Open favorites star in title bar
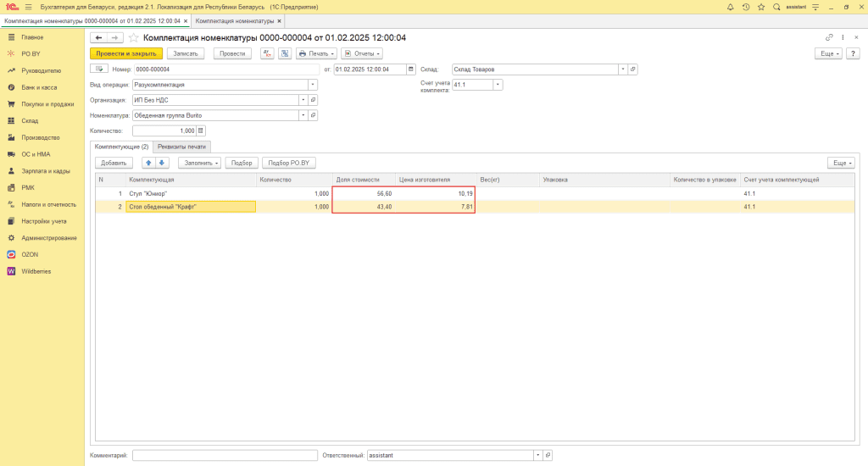This screenshot has width=868, height=466. pyautogui.click(x=761, y=7)
